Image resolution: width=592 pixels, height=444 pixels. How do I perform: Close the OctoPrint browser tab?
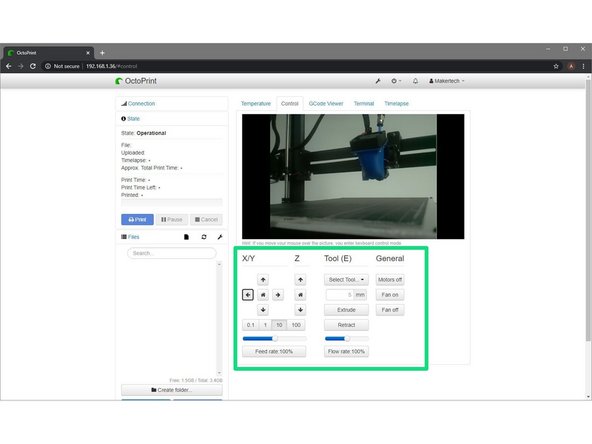coord(88,53)
